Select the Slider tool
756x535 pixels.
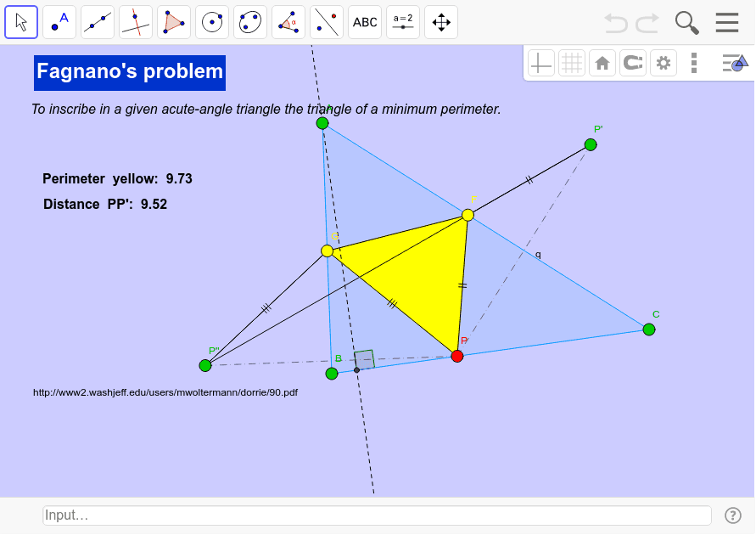[x=402, y=21]
